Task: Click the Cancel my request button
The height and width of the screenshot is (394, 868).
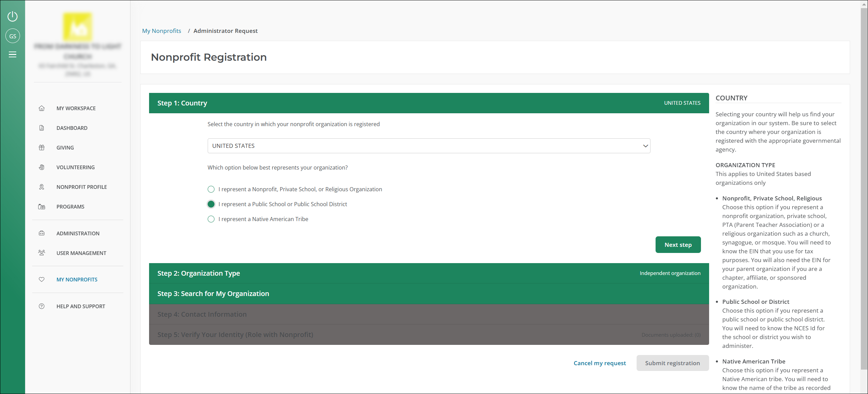Action: point(600,363)
